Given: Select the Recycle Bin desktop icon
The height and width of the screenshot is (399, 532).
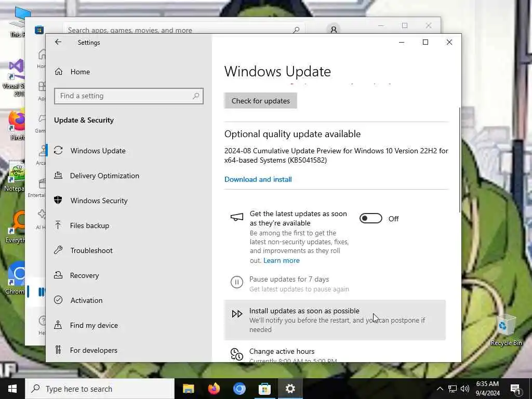Looking at the screenshot, I should point(506,330).
